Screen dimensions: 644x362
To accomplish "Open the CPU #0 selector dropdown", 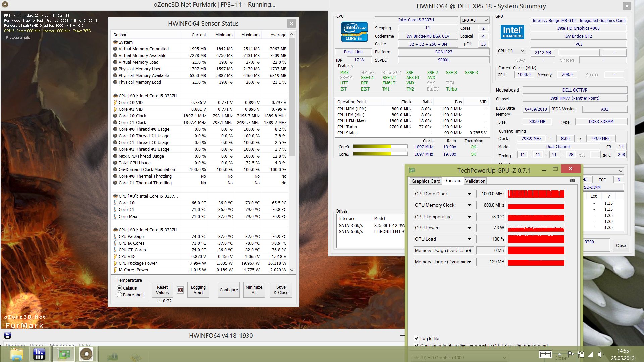I will tap(475, 20).
